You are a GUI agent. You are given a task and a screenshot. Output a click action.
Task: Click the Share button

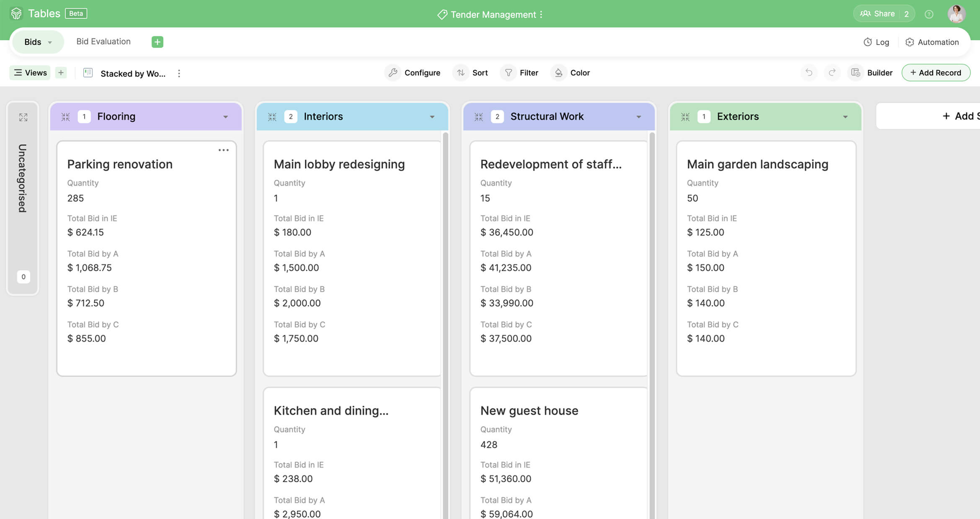pos(877,14)
